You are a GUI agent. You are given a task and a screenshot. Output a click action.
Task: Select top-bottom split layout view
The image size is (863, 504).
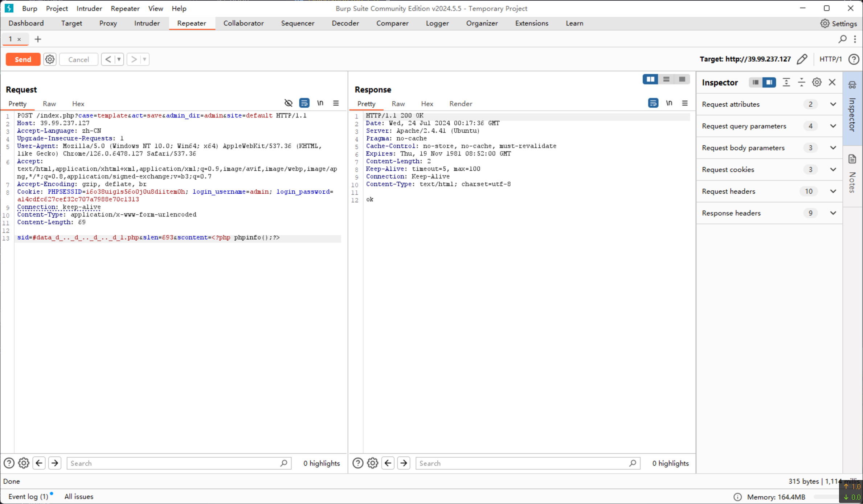coord(666,79)
